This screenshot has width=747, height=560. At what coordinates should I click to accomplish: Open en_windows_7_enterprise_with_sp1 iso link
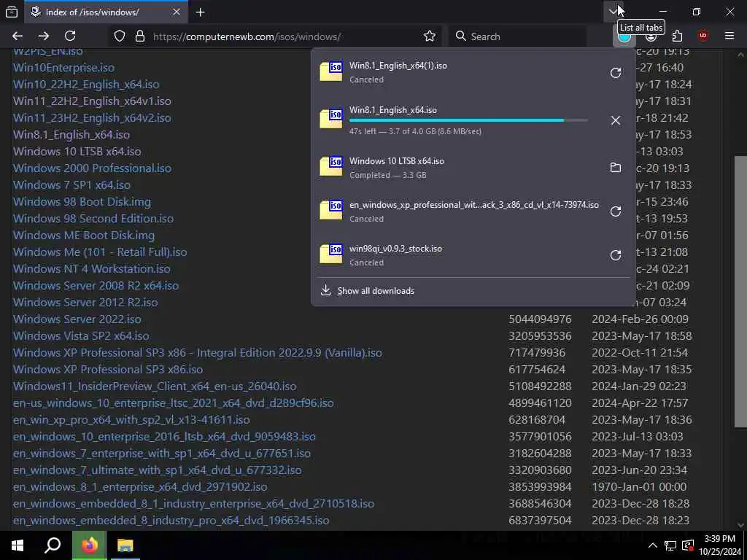[x=162, y=454]
